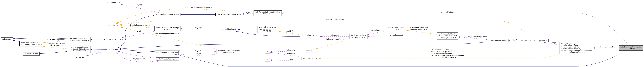Image resolution: width=644 pixels, height=67 pixels.
Task: Click the m_aggregates edge label
Action: point(139,58)
